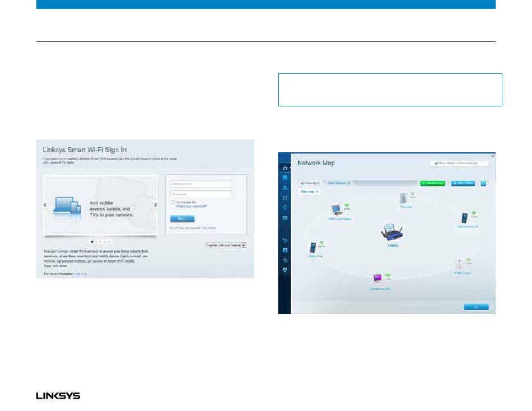Show next slide in sign-in carousel
Image resolution: width=532 pixels, height=411 pixels.
point(155,205)
